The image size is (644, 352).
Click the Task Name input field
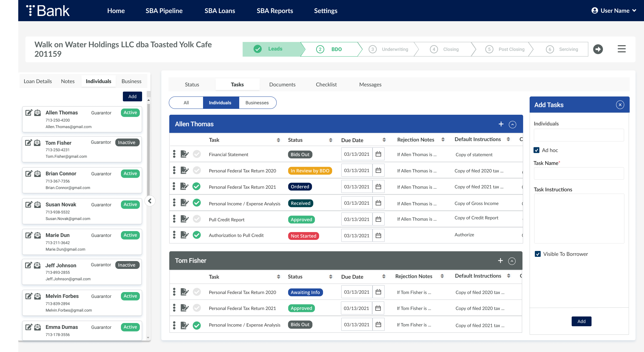[579, 173]
